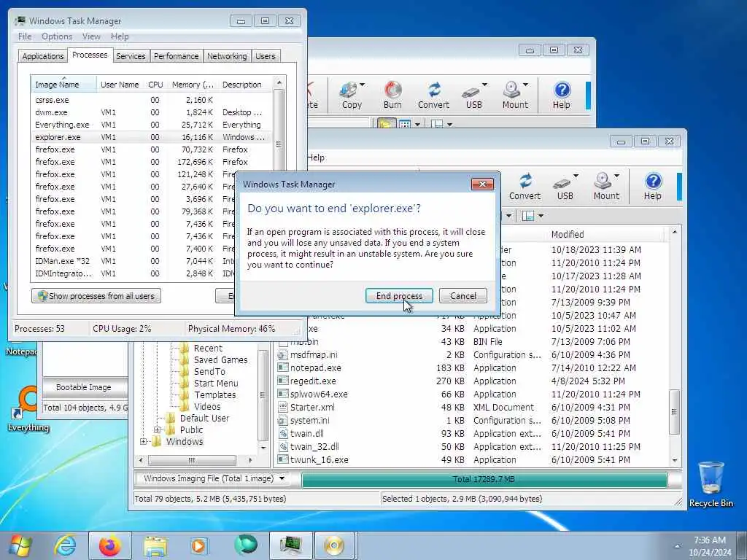Open Windows Media Player taskbar icon

[200, 545]
